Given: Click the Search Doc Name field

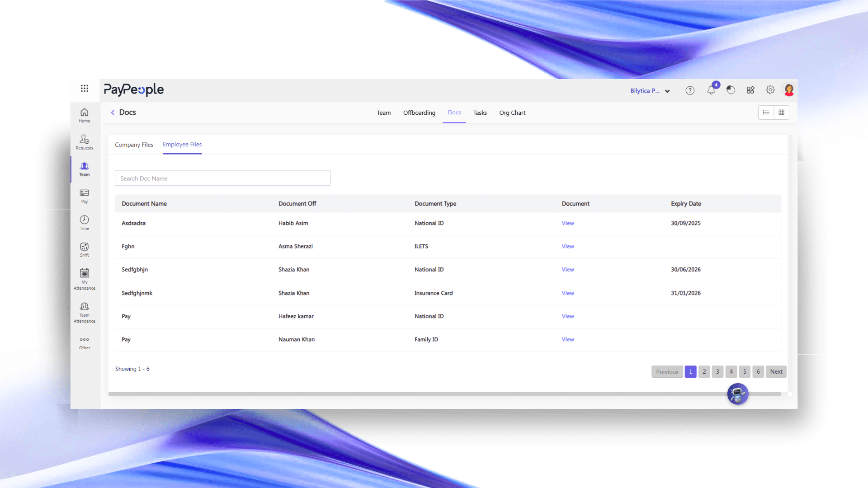Looking at the screenshot, I should 222,178.
